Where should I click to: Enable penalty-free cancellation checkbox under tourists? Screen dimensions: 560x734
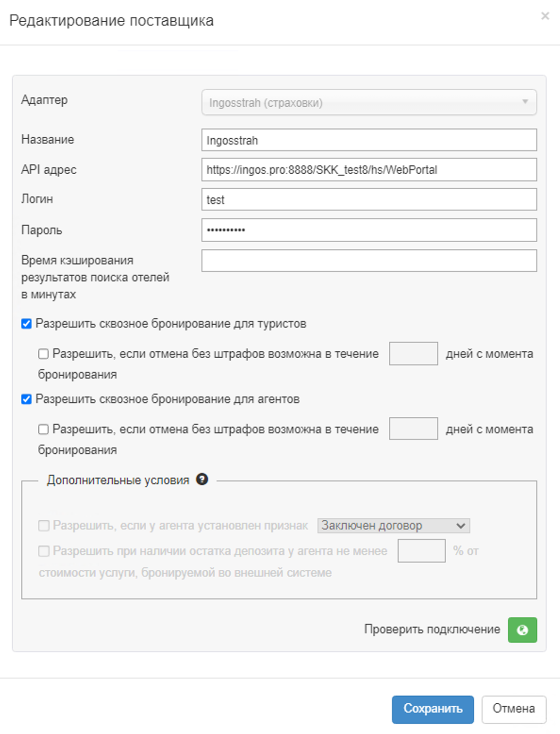[x=43, y=354]
